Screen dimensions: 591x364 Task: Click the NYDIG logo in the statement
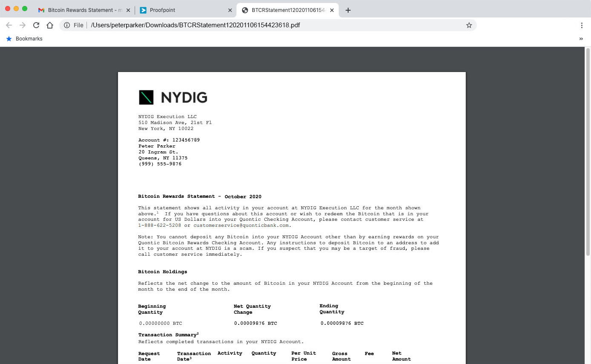pyautogui.click(x=173, y=98)
